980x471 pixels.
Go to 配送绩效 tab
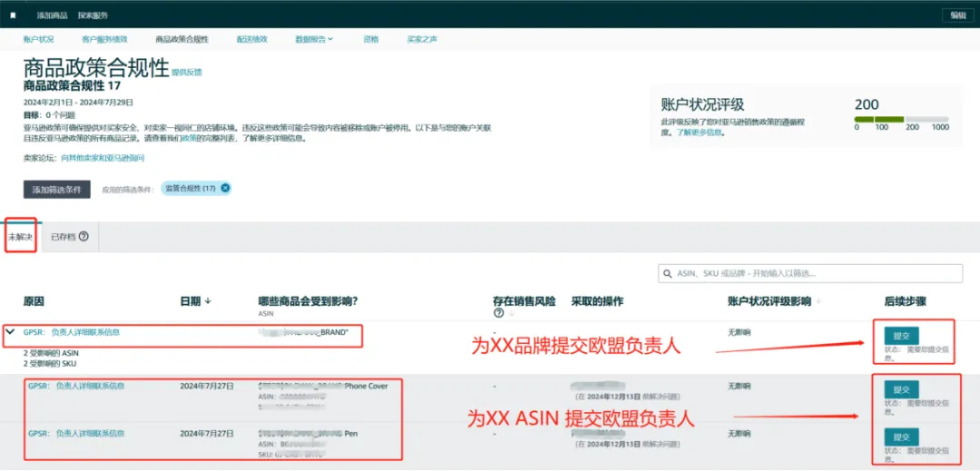click(x=252, y=39)
